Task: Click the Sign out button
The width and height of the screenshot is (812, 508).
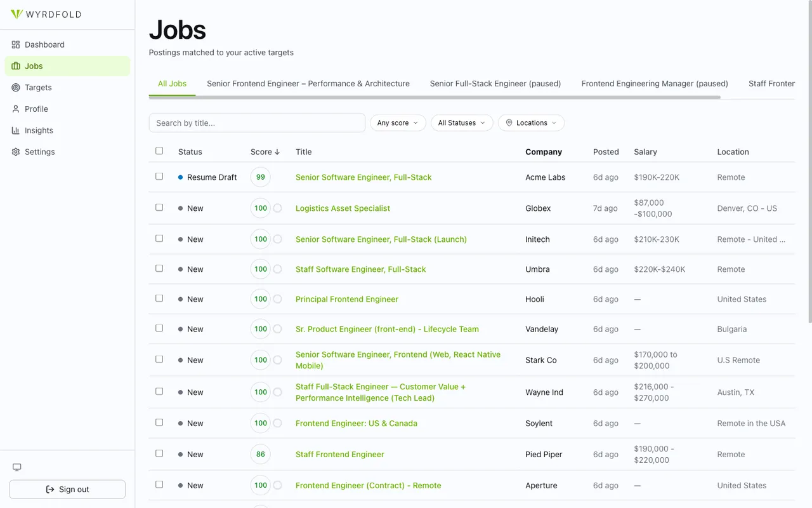Action: [x=67, y=490]
